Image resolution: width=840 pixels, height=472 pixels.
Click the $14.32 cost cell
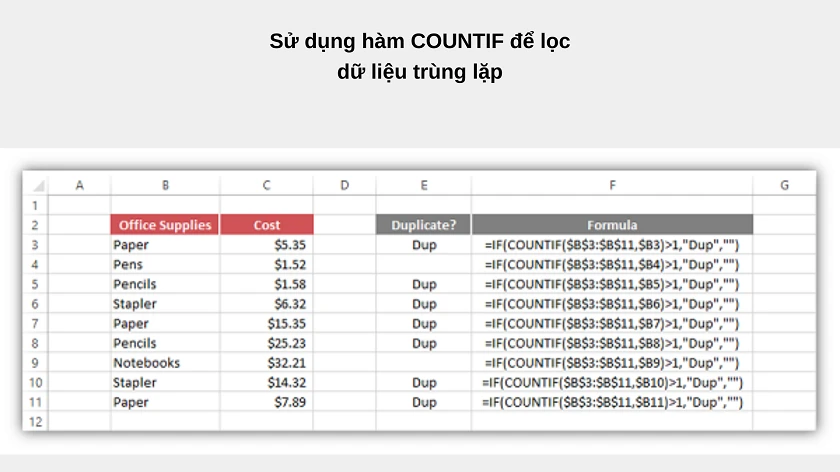266,383
